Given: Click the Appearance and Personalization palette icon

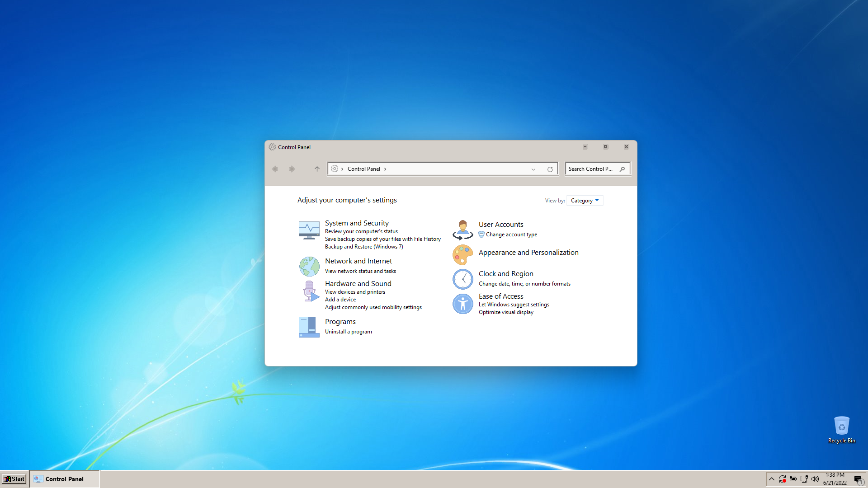Looking at the screenshot, I should tap(462, 255).
